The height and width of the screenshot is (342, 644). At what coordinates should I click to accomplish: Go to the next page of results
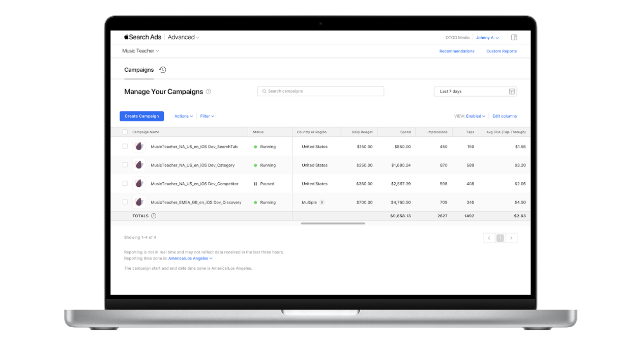511,238
